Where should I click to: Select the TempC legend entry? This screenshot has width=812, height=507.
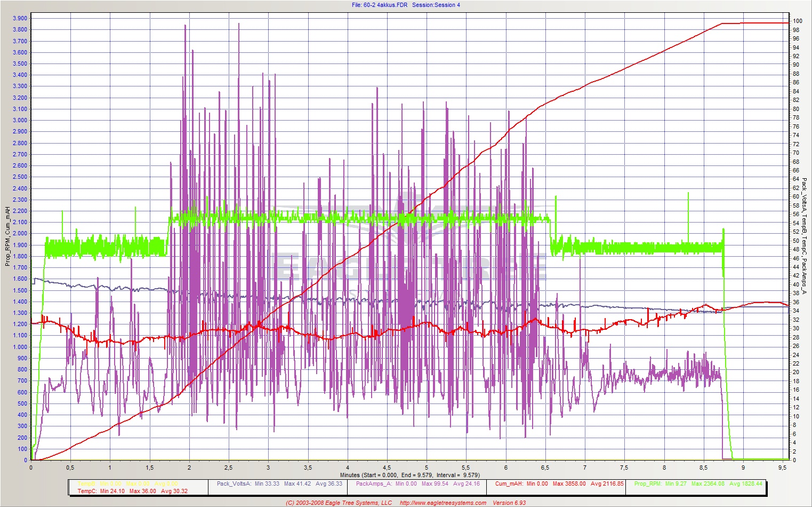132,491
